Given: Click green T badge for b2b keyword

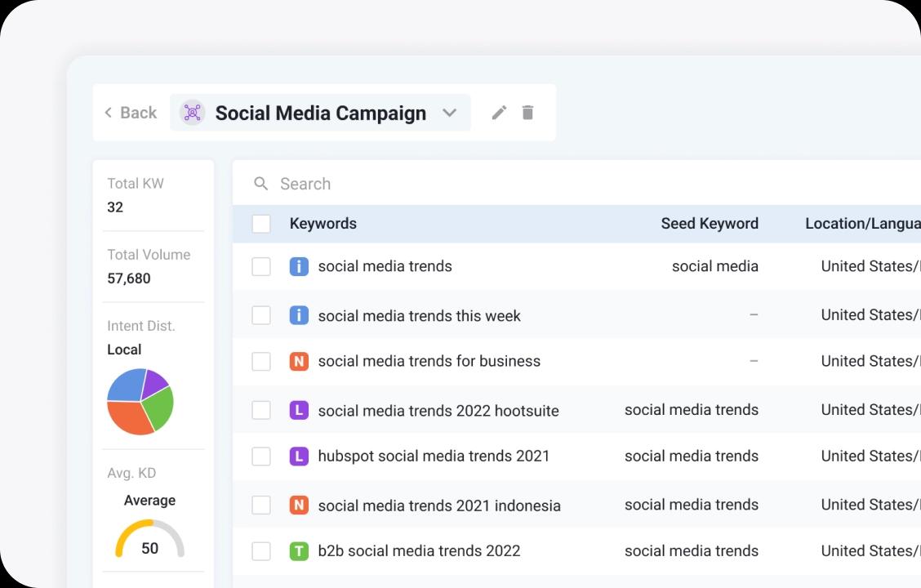Looking at the screenshot, I should click(299, 551).
